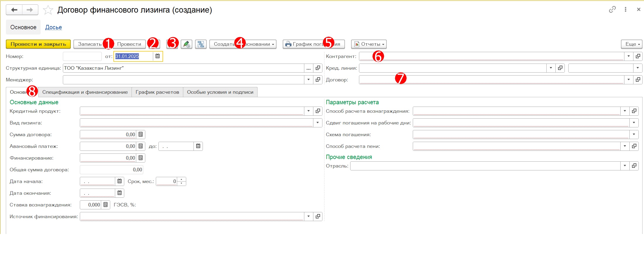This screenshot has height=253, width=644.
Task: Go forward with the right arrow button
Action: tap(30, 10)
